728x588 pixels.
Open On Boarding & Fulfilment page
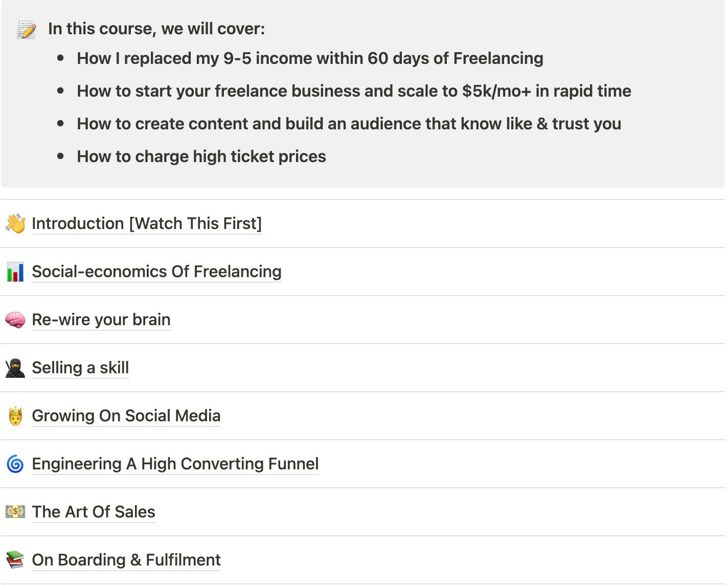click(126, 560)
